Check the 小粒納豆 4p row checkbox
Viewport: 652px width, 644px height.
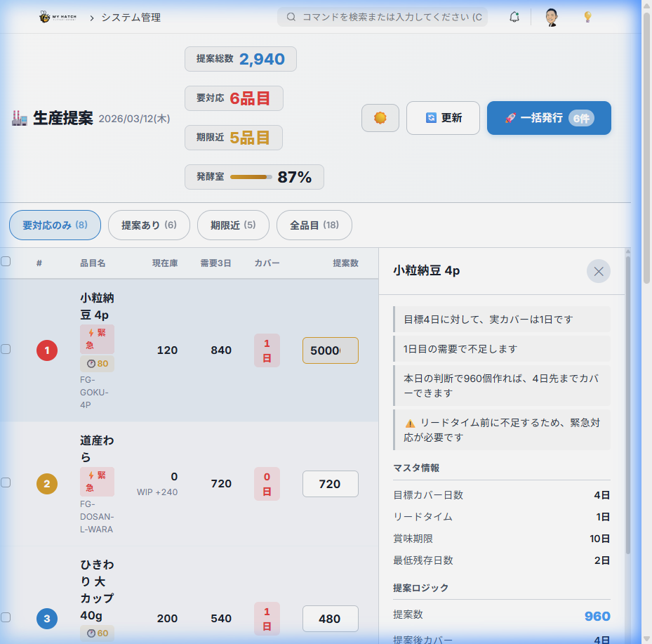[x=6, y=349]
